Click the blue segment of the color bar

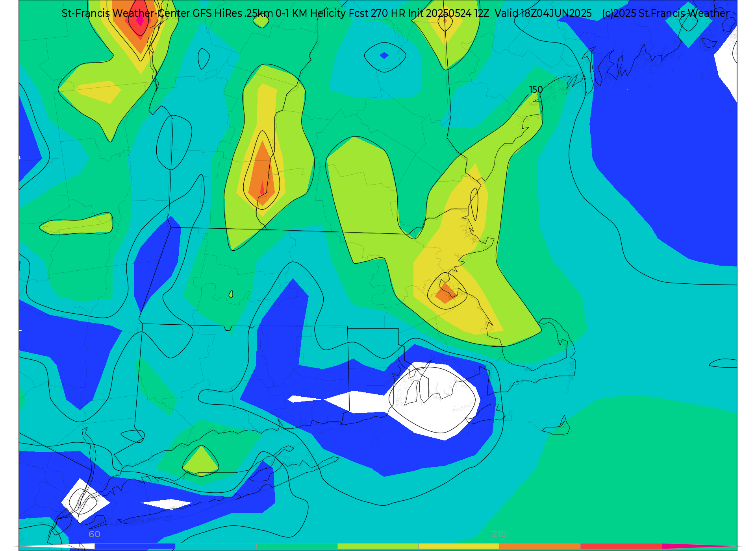(135, 546)
